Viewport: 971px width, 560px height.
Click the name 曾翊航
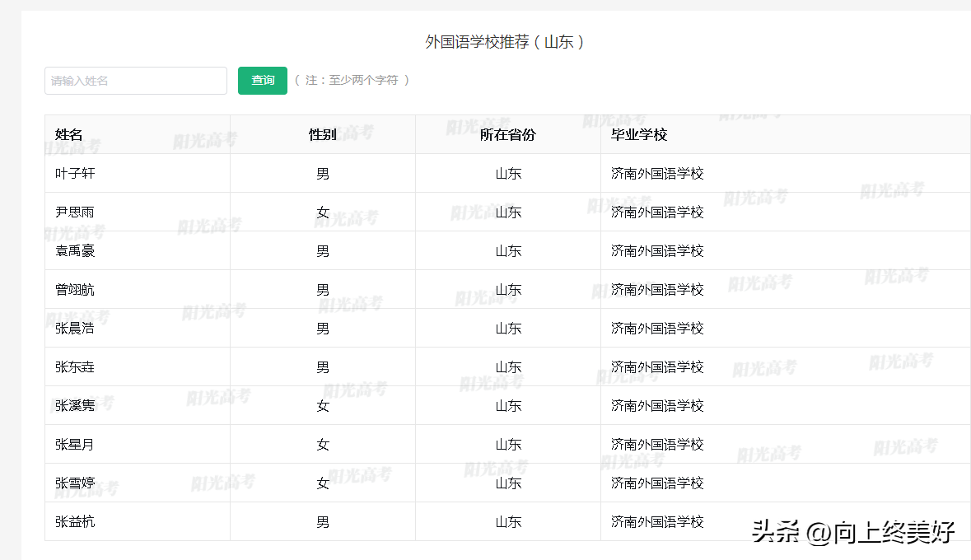pos(75,290)
